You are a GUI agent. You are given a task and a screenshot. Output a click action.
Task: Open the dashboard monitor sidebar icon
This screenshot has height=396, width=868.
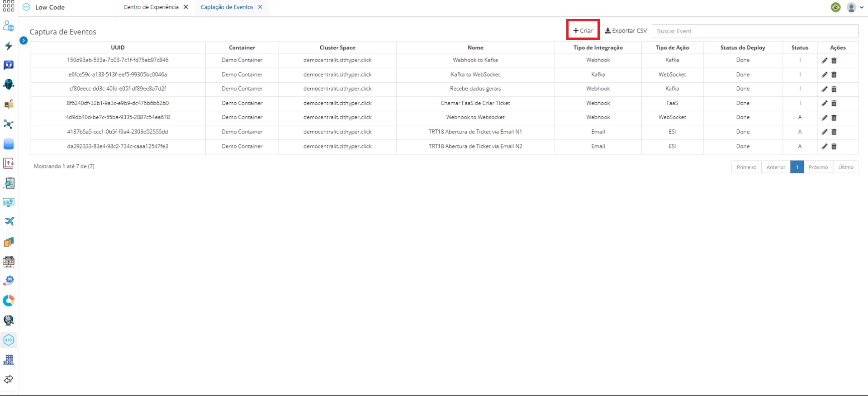9,202
